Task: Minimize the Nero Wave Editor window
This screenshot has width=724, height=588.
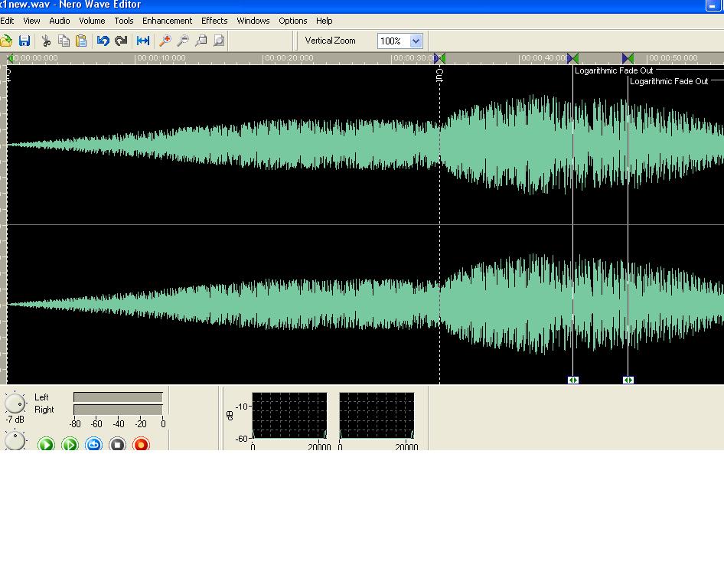Action: [x=713, y=5]
